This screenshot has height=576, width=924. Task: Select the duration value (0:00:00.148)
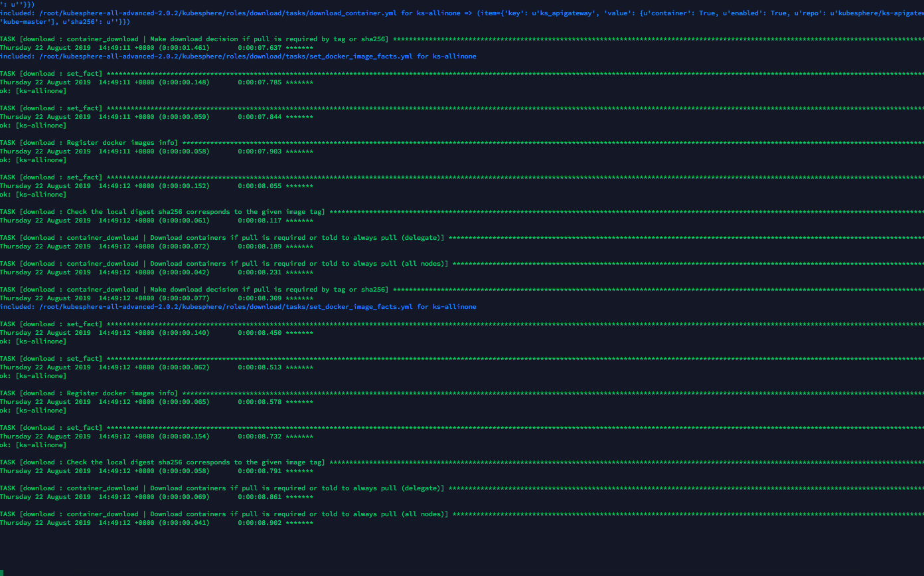(x=184, y=82)
